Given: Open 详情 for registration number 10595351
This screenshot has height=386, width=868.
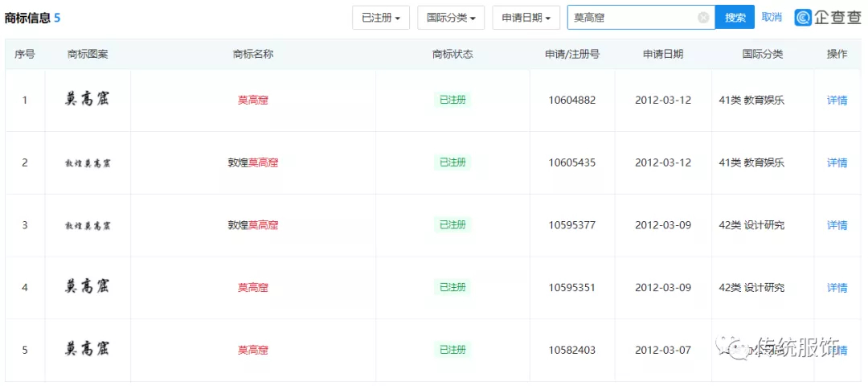Looking at the screenshot, I should (837, 288).
